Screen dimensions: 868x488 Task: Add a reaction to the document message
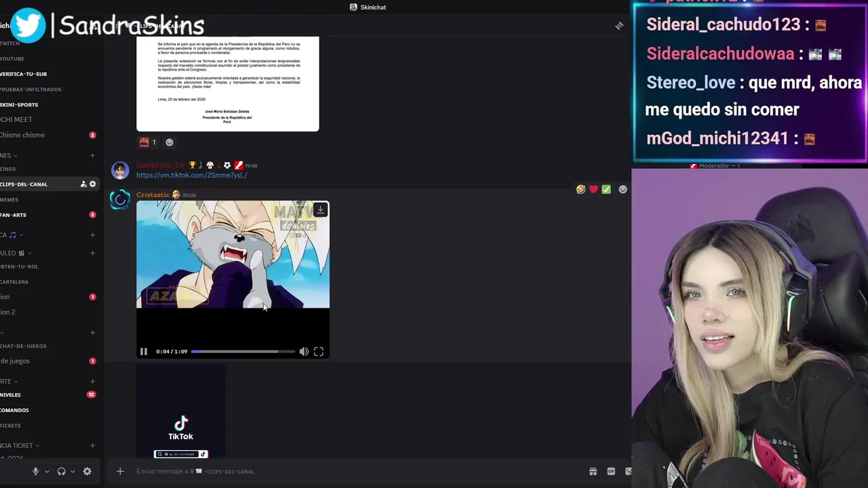170,142
